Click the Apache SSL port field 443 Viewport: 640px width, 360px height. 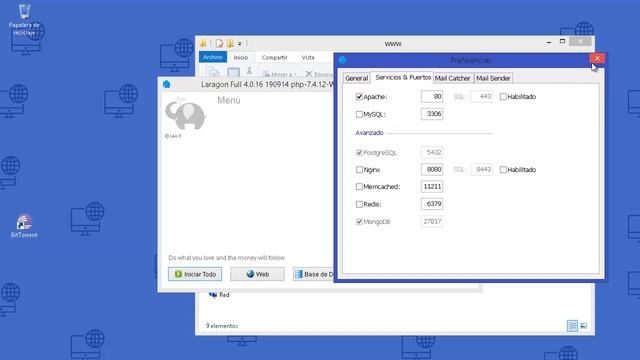coord(481,97)
